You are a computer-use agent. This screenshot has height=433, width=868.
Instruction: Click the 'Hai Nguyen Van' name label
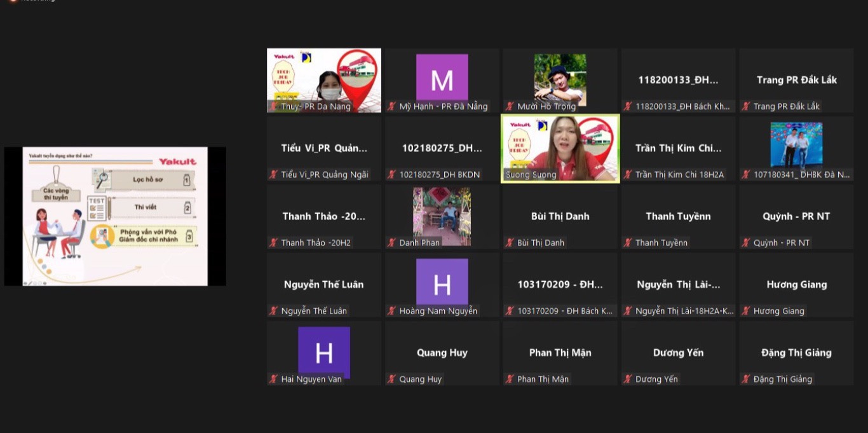[311, 380]
